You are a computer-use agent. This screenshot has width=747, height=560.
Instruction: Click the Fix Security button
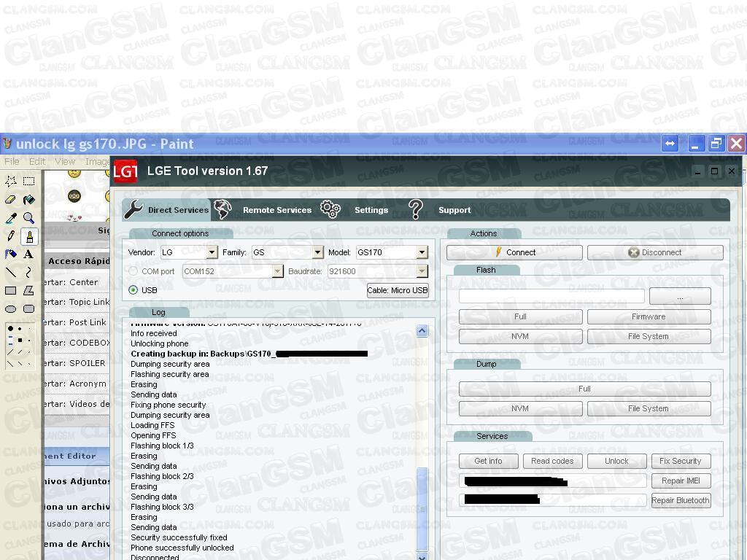pyautogui.click(x=681, y=461)
